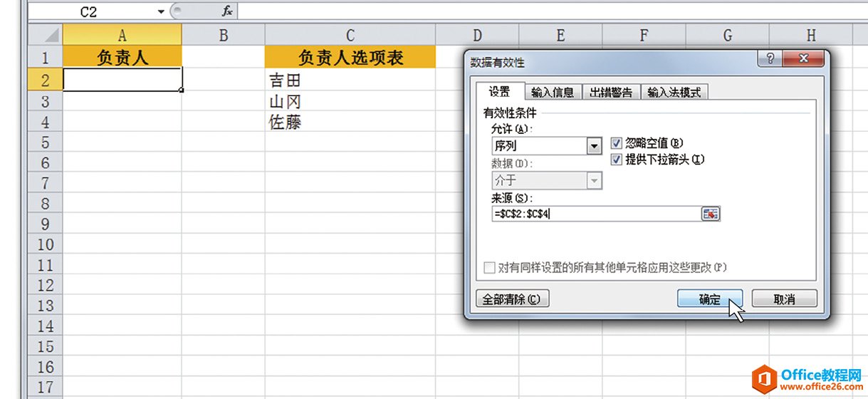Select column D header
The width and height of the screenshot is (868, 399).
(x=477, y=35)
